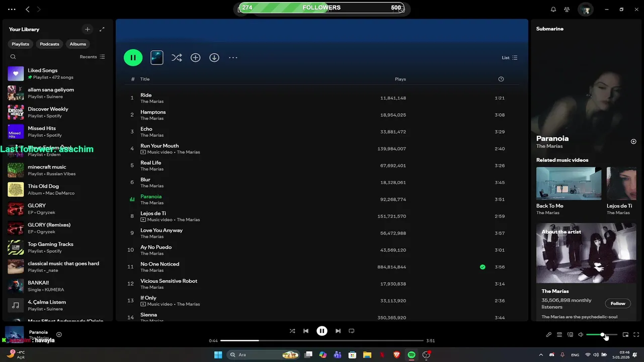Image resolution: width=644 pixels, height=362 pixels.
Task: Open the List view options dropdown
Action: point(510,58)
